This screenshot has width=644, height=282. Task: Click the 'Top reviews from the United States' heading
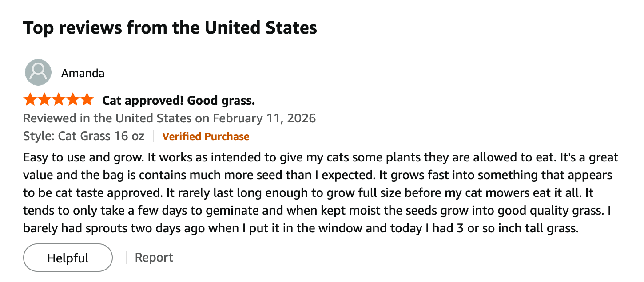[x=170, y=27]
